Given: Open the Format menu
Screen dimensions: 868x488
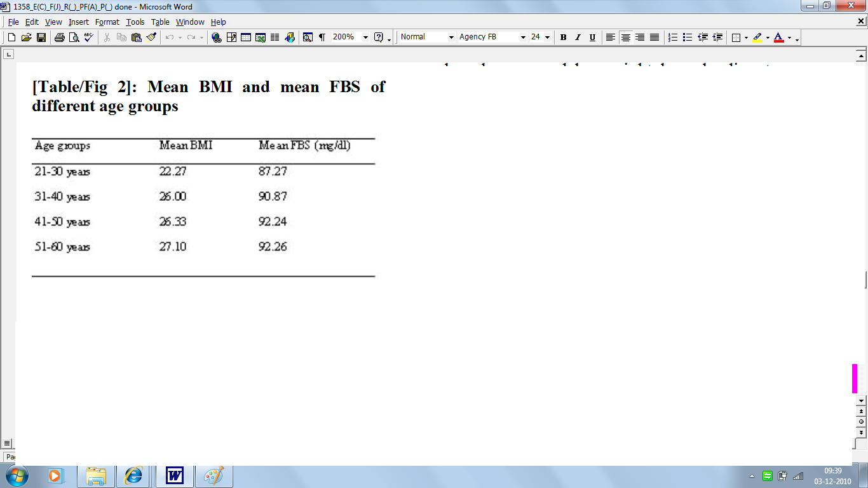Looking at the screenshot, I should 107,22.
